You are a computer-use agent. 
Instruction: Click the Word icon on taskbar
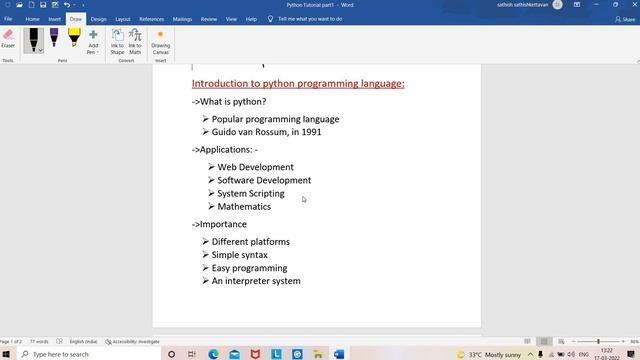[x=339, y=354]
